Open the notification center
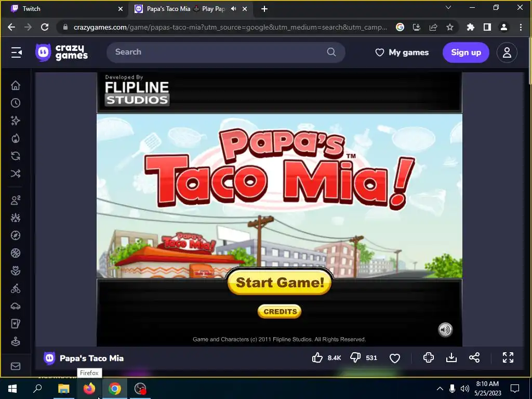The height and width of the screenshot is (399, 532). [x=515, y=389]
